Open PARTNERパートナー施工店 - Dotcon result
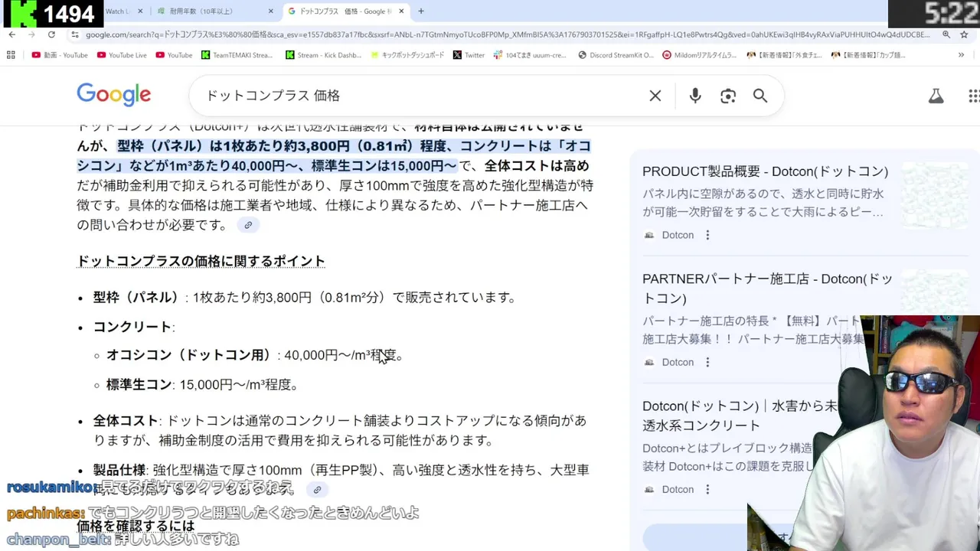The height and width of the screenshot is (551, 980). [x=767, y=289]
